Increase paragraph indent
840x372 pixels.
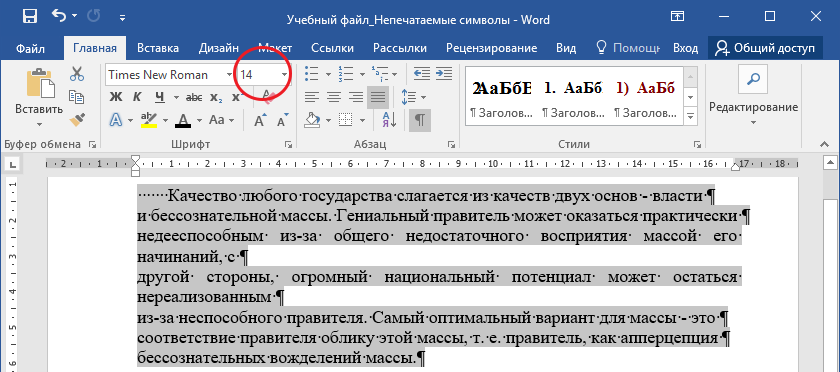(x=444, y=73)
